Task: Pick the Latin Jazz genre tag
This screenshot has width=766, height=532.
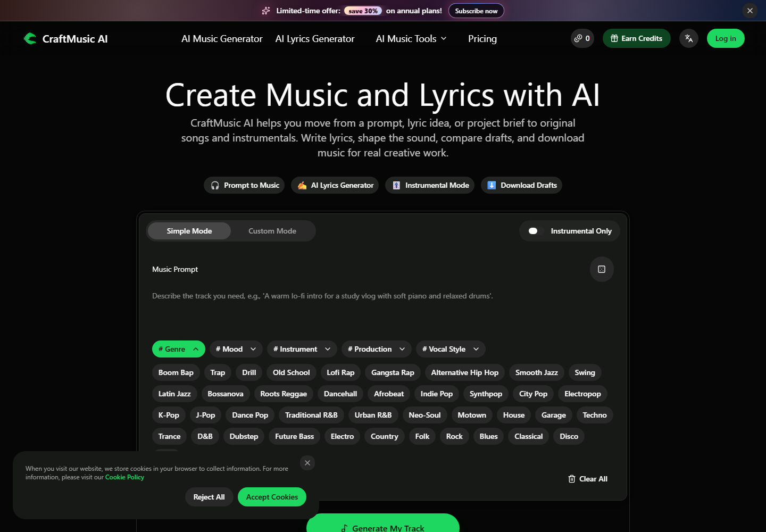Action: [174, 394]
